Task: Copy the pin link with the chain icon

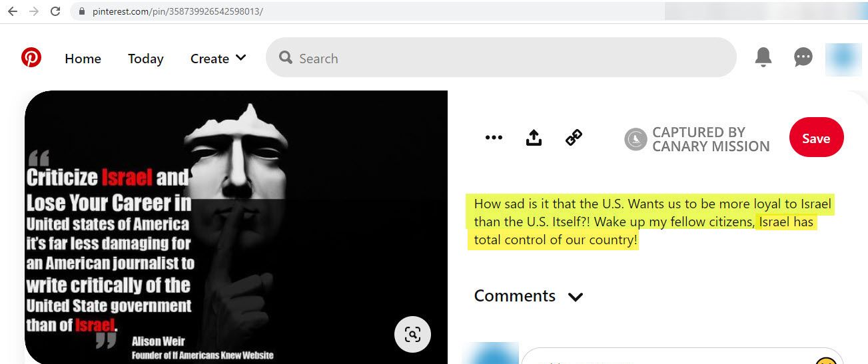Action: pos(574,138)
